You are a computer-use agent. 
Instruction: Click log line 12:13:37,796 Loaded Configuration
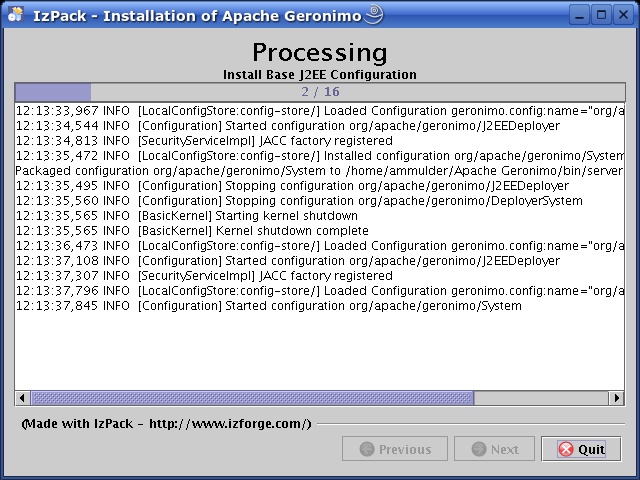pyautogui.click(x=320, y=291)
